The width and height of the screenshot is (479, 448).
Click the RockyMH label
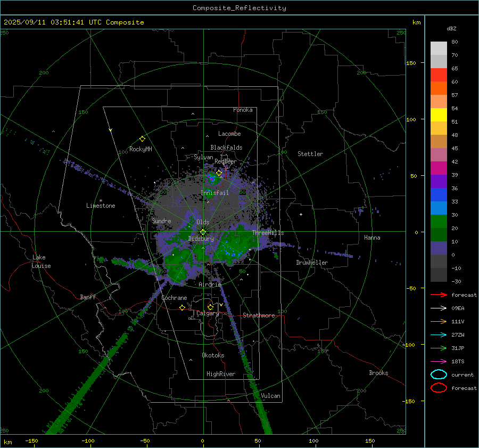point(141,149)
